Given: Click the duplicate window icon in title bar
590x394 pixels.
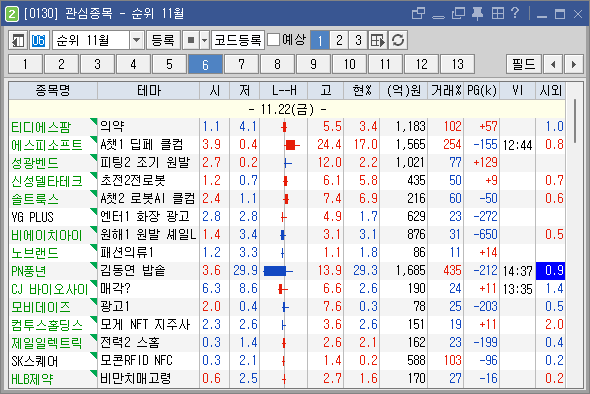Looking at the screenshot, I should (458, 14).
